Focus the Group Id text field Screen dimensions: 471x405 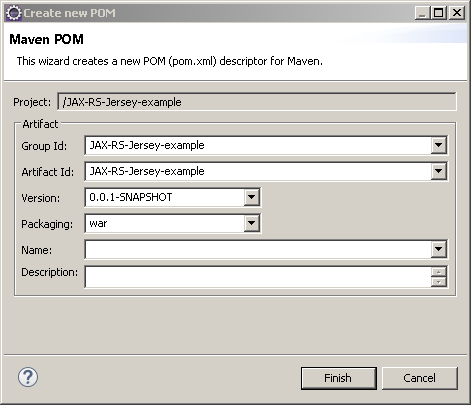tap(258, 145)
